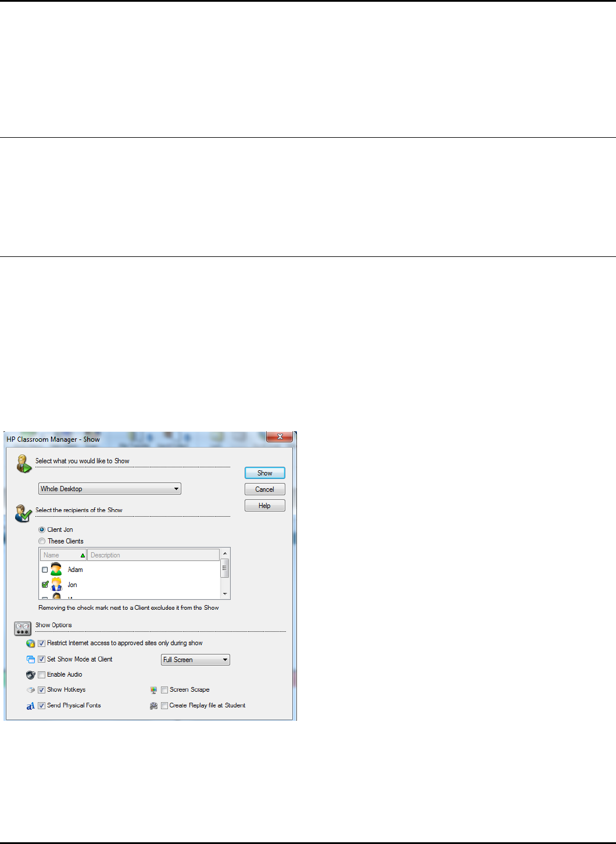616x844 pixels.
Task: Click the icon beside Show Hotkeys
Action: (x=31, y=690)
